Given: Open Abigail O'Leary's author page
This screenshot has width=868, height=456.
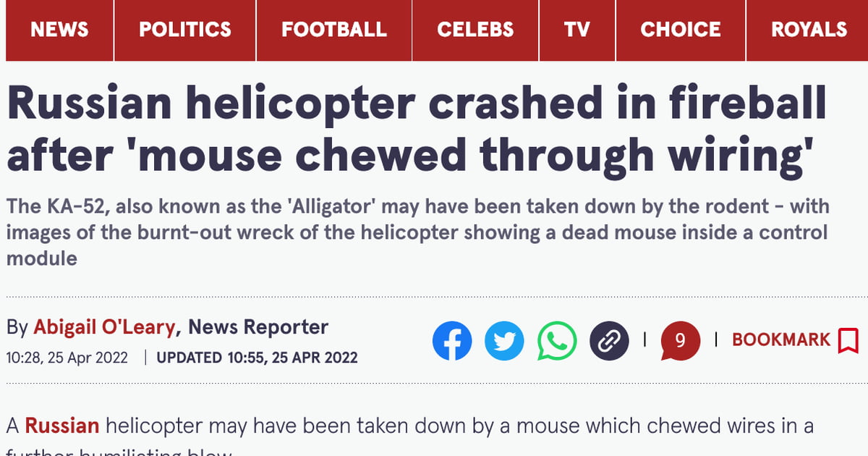Looking at the screenshot, I should click(103, 326).
